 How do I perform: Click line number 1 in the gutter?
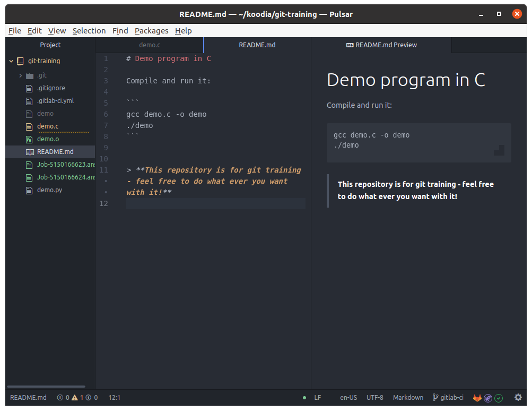(x=106, y=59)
